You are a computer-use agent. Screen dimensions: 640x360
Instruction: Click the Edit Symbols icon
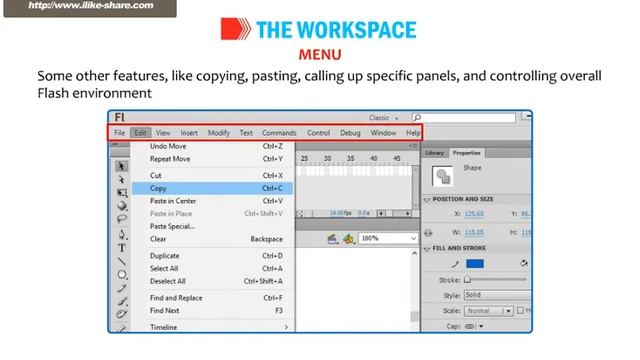[348, 239]
